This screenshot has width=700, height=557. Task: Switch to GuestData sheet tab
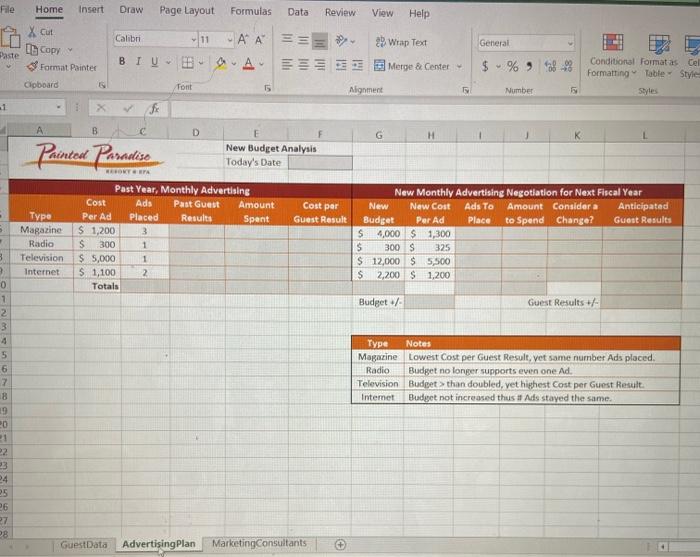pyautogui.click(x=83, y=545)
